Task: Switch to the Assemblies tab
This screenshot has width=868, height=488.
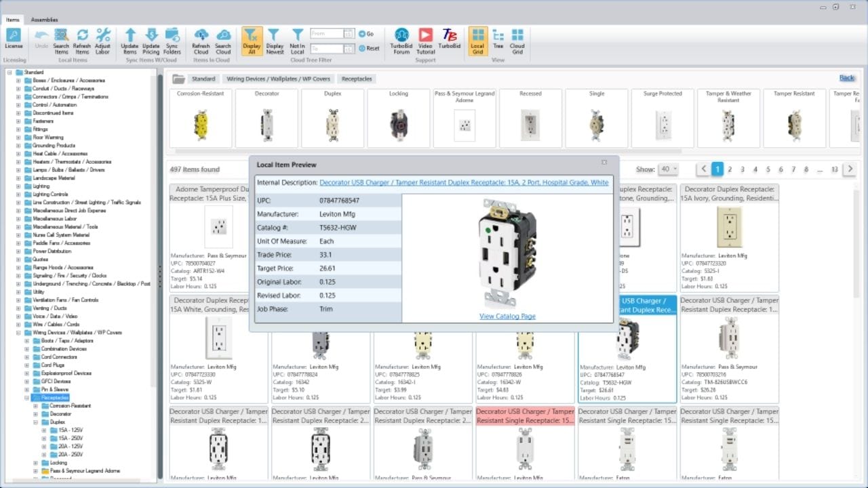Action: [43, 20]
